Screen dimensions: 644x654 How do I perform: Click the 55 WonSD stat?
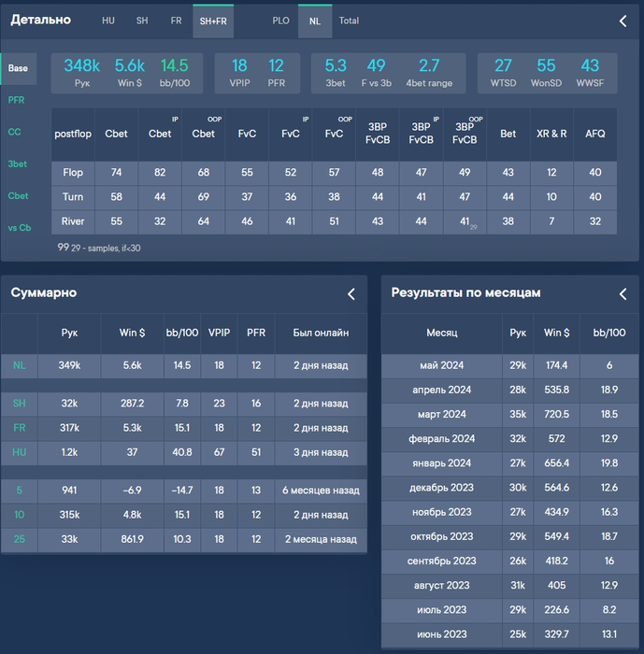click(546, 73)
